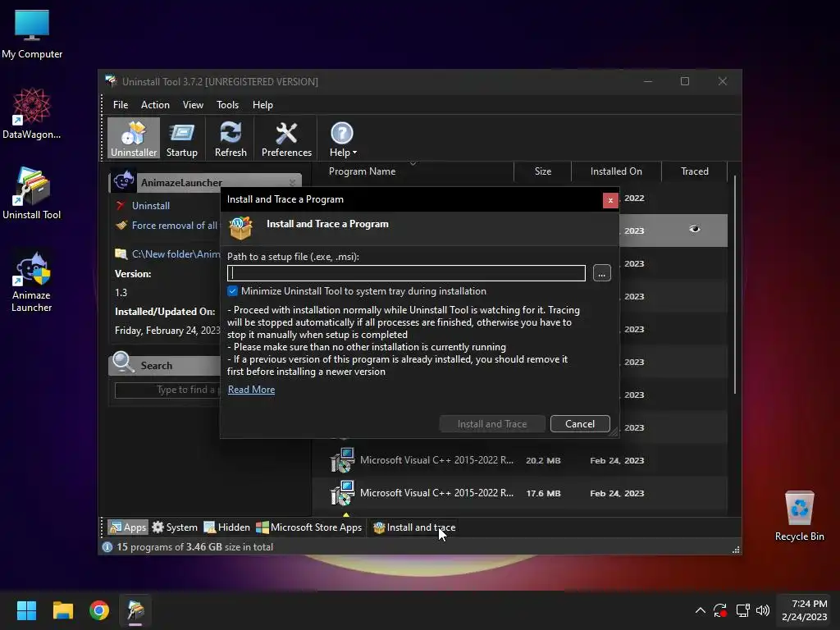Open Animaze Launcher desktop shortcut

coord(32,282)
